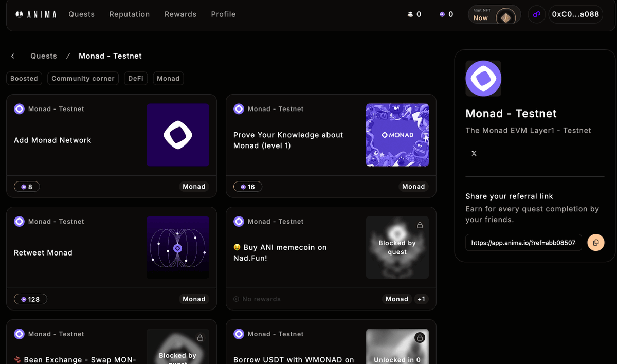
Task: Go back using the left chevron arrow
Action: coord(13,56)
